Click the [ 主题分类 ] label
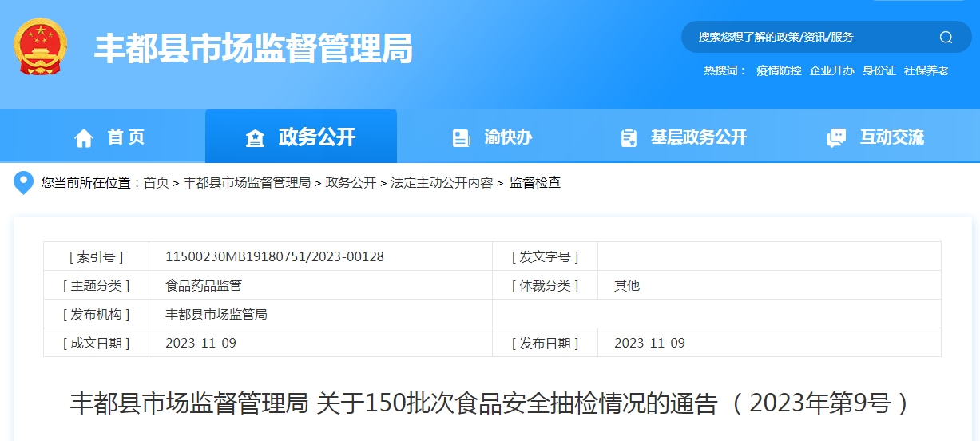This screenshot has width=980, height=441. coord(97,285)
